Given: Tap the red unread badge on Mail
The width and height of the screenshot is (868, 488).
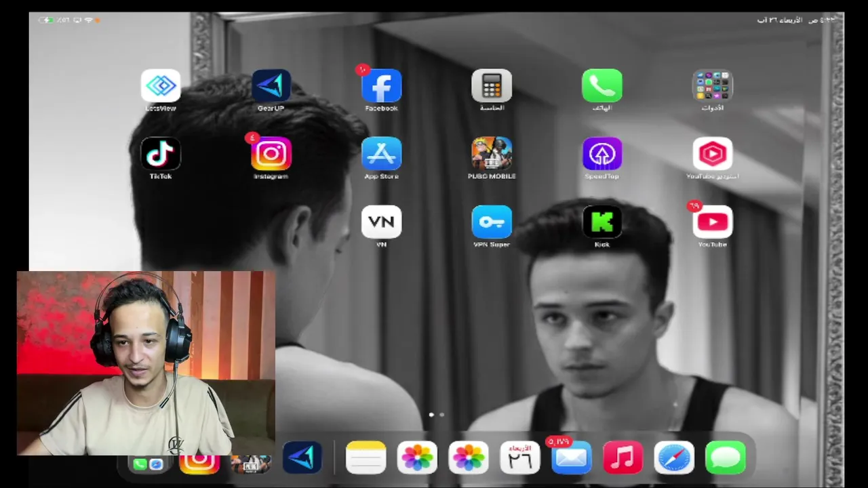Looking at the screenshot, I should (558, 441).
